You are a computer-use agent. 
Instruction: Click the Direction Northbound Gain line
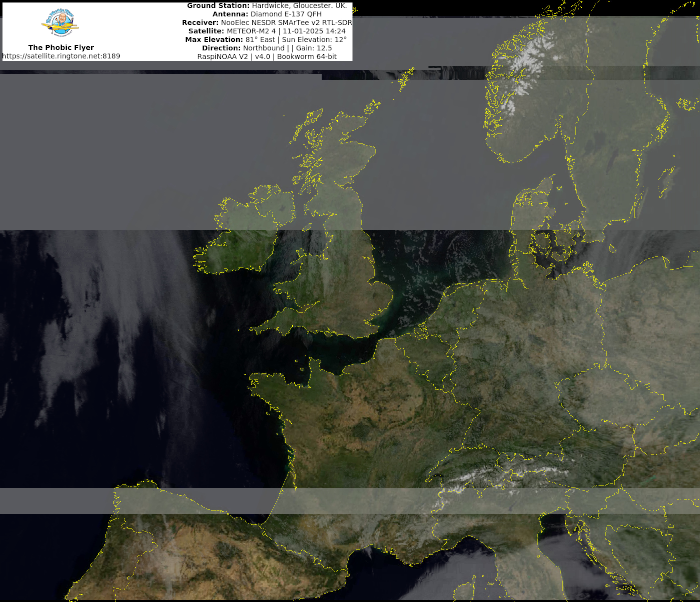pyautogui.click(x=266, y=48)
